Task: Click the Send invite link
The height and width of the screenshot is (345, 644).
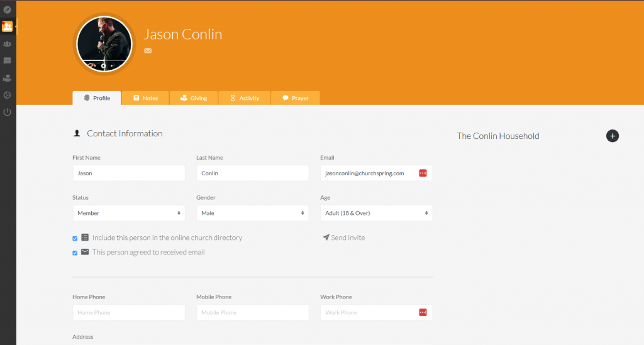Action: (x=344, y=238)
